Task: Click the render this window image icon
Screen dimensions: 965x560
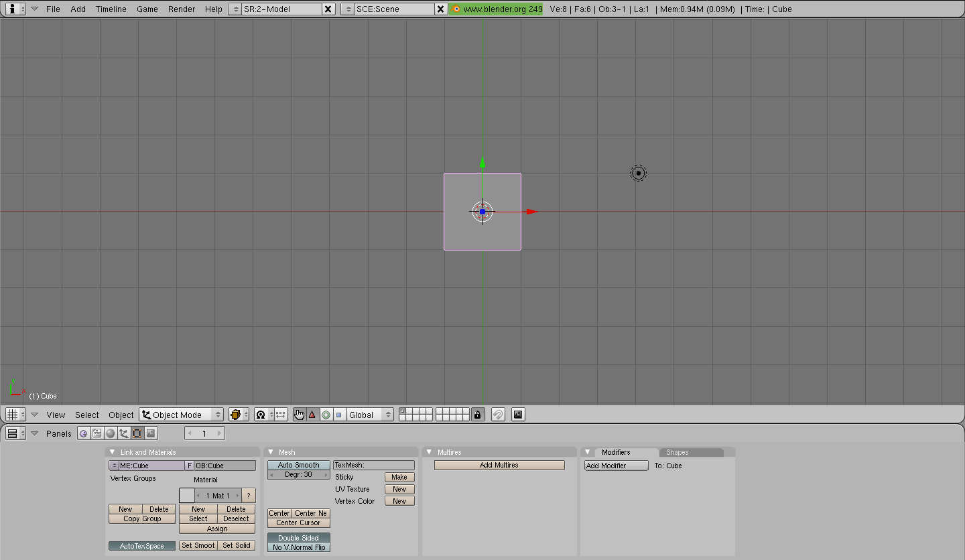Action: tap(517, 415)
